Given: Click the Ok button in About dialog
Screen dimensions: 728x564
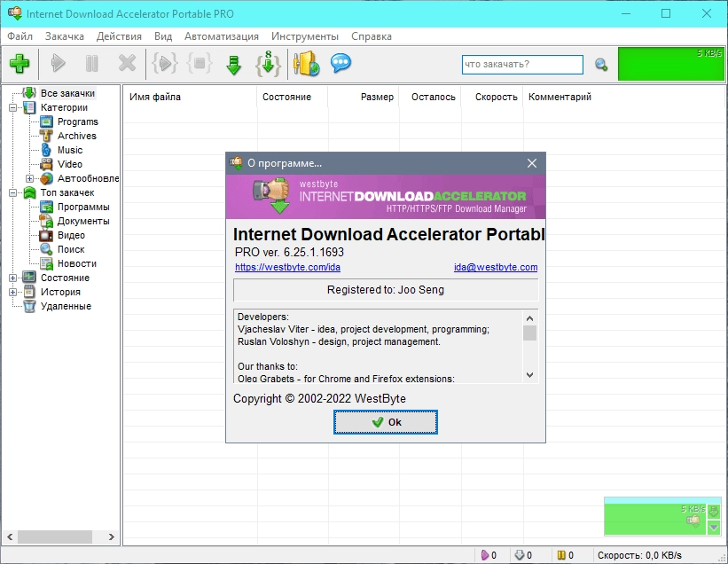Looking at the screenshot, I should click(x=386, y=422).
